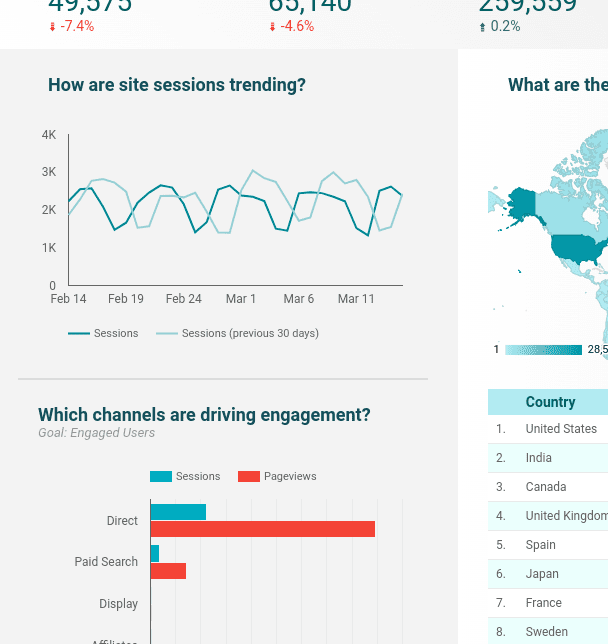Sort the table by the Country header
Viewport: 608px width, 644px height.
coord(550,402)
